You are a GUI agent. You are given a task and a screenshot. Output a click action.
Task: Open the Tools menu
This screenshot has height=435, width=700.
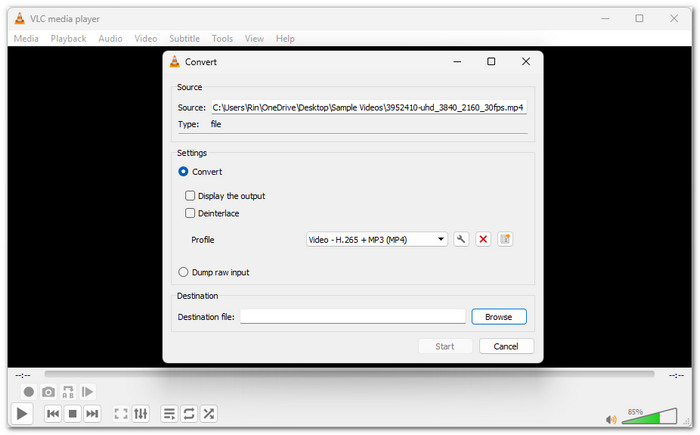pos(222,38)
